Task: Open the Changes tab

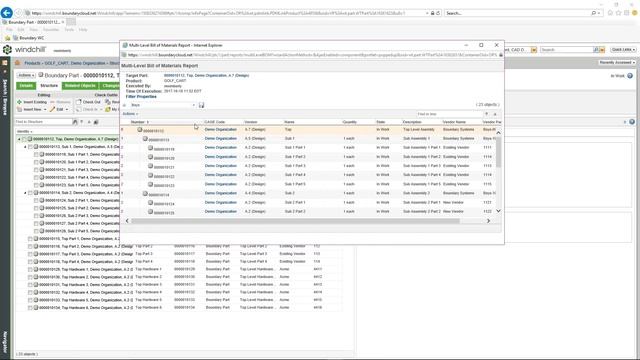Action: [x=110, y=86]
